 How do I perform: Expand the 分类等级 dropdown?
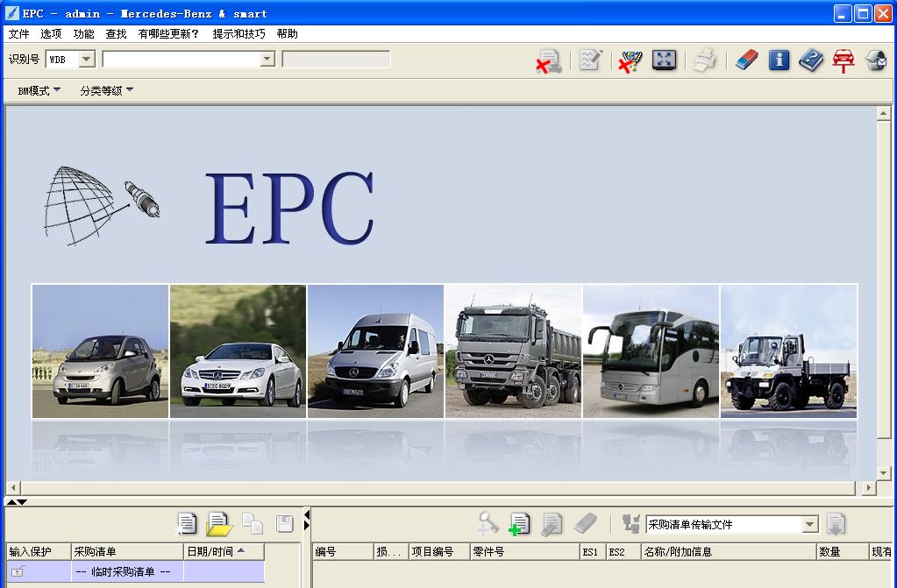[x=106, y=90]
